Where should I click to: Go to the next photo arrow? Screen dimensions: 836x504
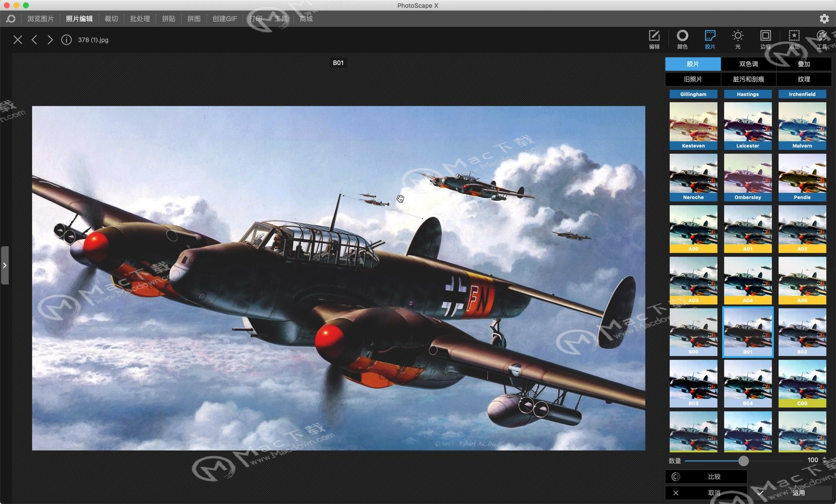point(50,40)
